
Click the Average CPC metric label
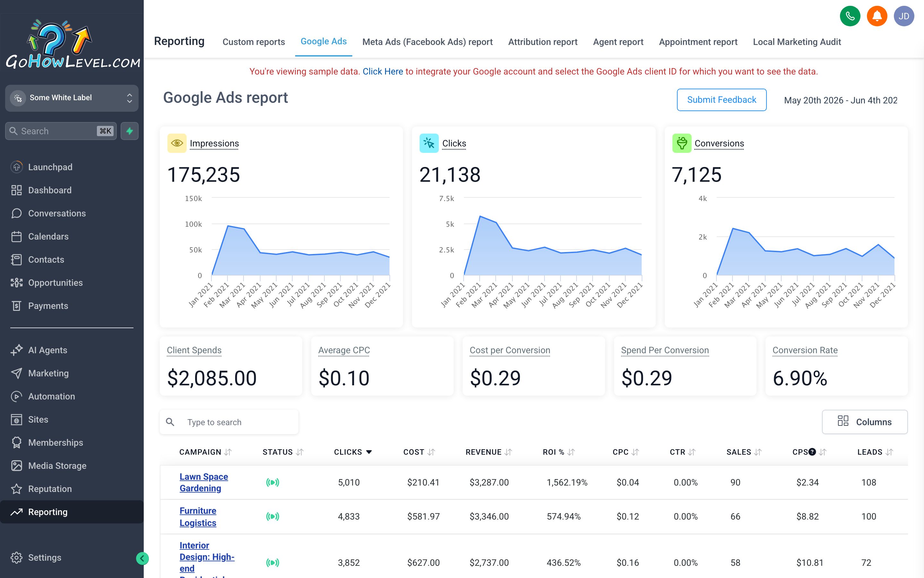point(344,350)
